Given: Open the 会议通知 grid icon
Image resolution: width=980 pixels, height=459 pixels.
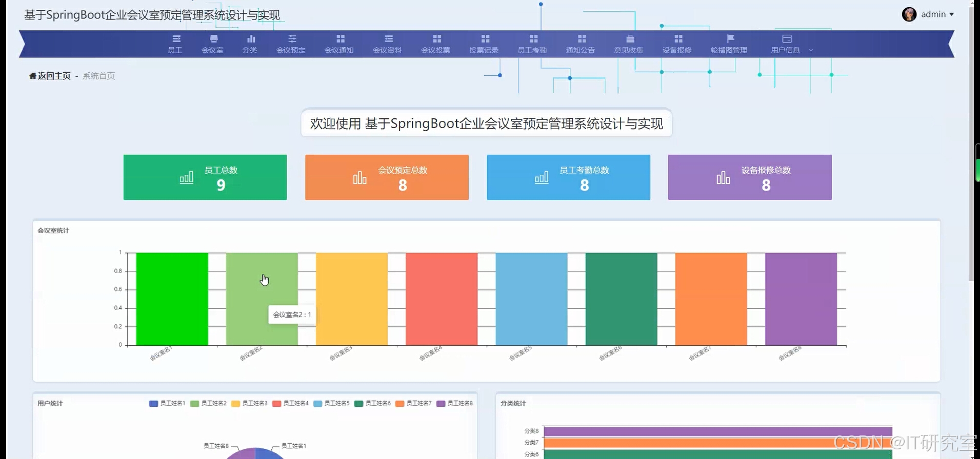Looking at the screenshot, I should click(341, 39).
